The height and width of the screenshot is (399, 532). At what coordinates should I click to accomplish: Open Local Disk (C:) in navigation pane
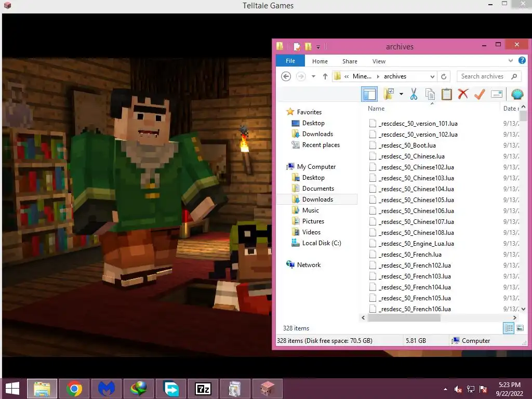coord(321,243)
